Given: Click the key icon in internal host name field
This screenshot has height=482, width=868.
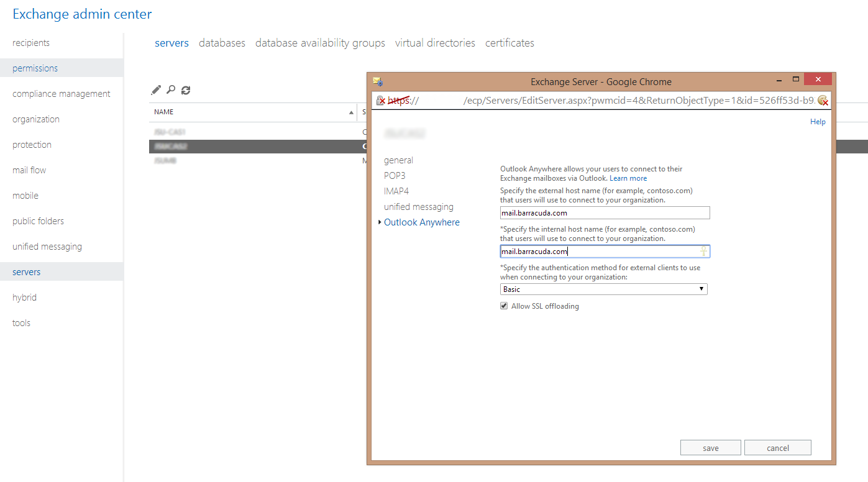Looking at the screenshot, I should click(703, 252).
